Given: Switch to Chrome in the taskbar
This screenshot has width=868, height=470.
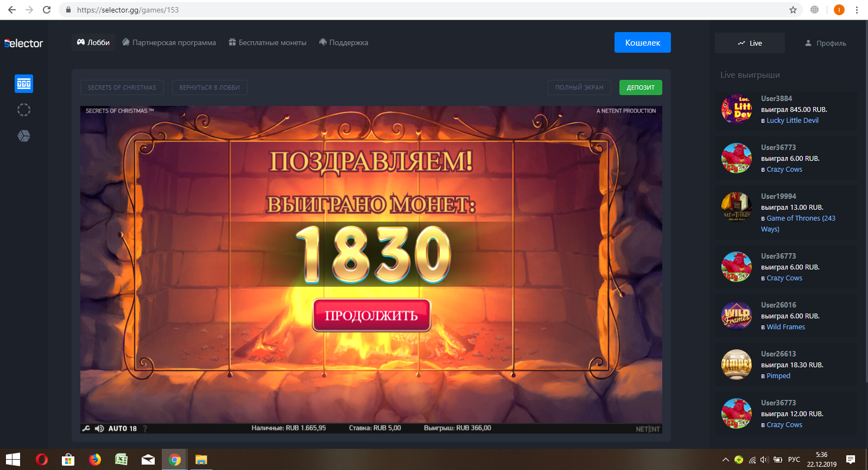Looking at the screenshot, I should (175, 460).
